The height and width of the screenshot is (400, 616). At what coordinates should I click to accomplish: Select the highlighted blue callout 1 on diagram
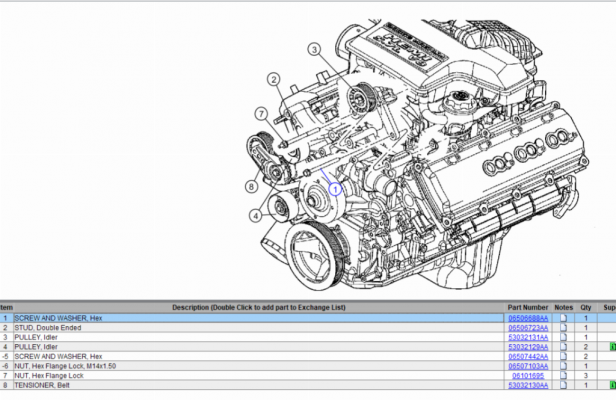pyautogui.click(x=335, y=190)
